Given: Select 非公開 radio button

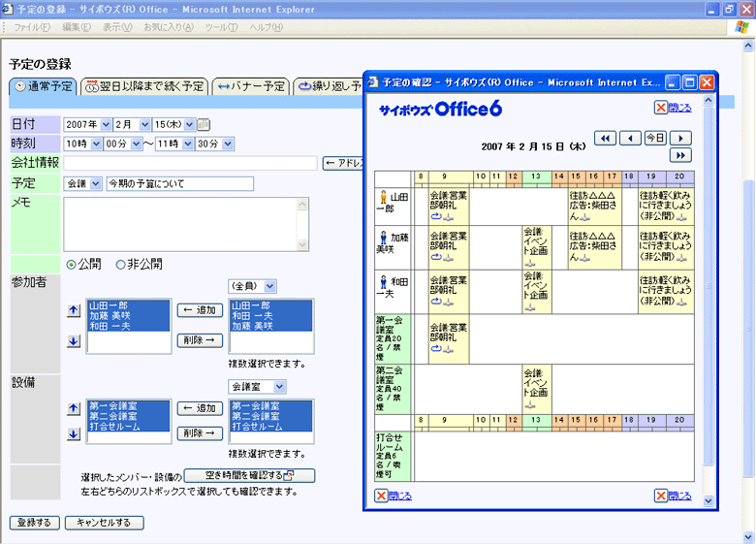Looking at the screenshot, I should point(120,265).
